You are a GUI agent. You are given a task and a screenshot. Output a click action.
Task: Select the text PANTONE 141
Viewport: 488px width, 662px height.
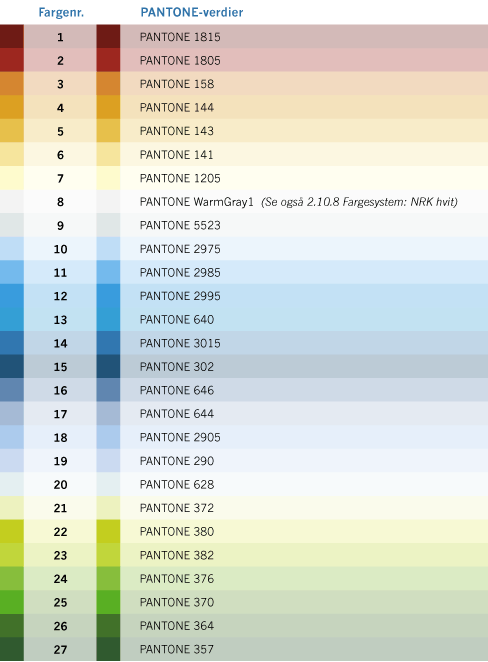tap(177, 155)
